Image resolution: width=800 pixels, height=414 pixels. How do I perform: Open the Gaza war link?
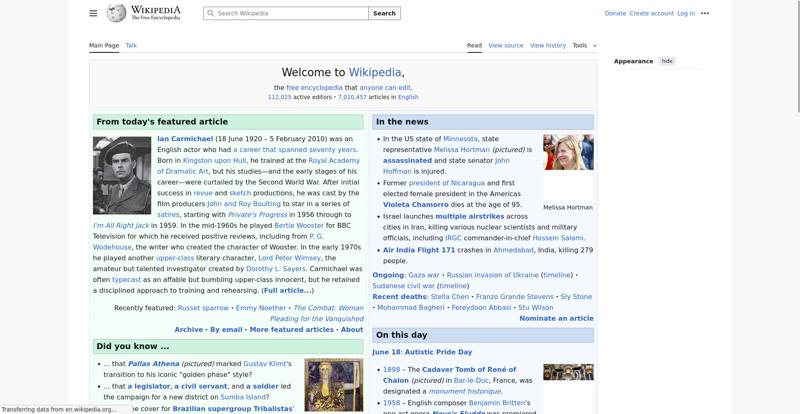pos(423,275)
